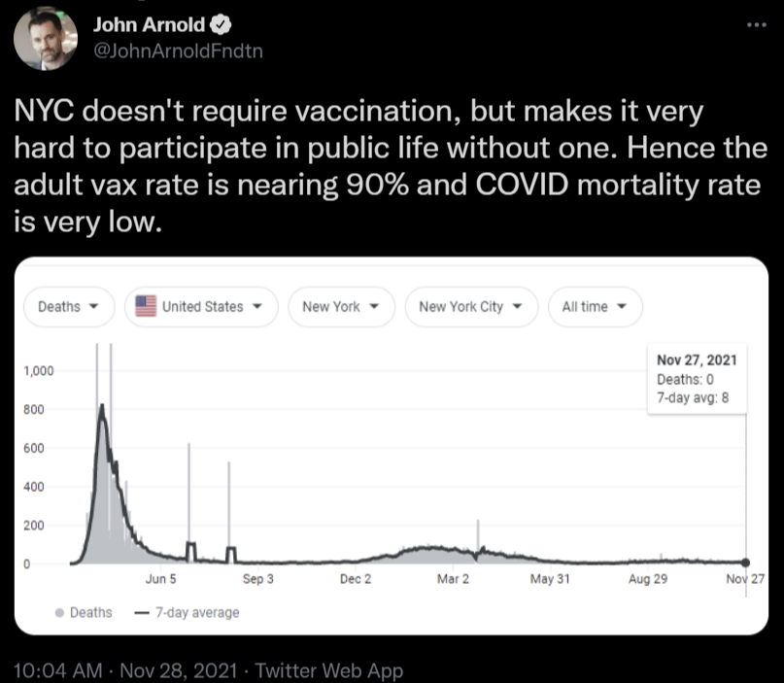Click the 10:04 AM Nov 28, 2021 timestamp
The image size is (784, 683).
124,669
